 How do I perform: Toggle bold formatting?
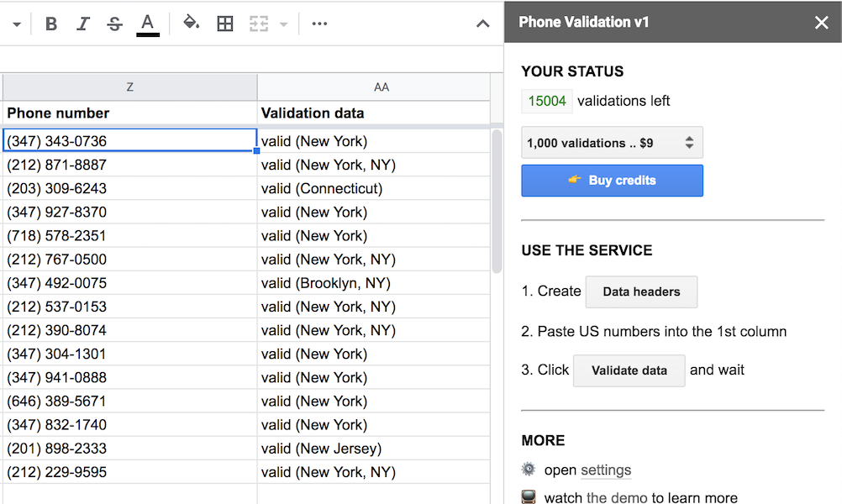(x=50, y=23)
